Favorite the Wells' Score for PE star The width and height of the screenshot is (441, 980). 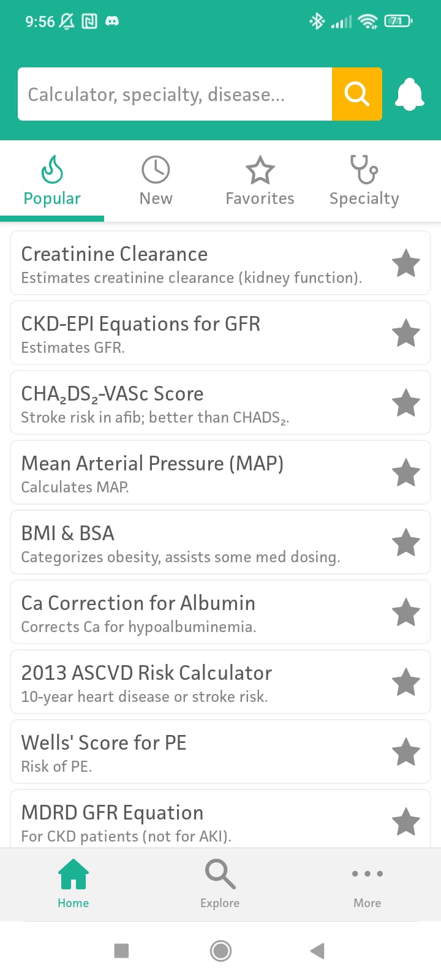tap(405, 752)
